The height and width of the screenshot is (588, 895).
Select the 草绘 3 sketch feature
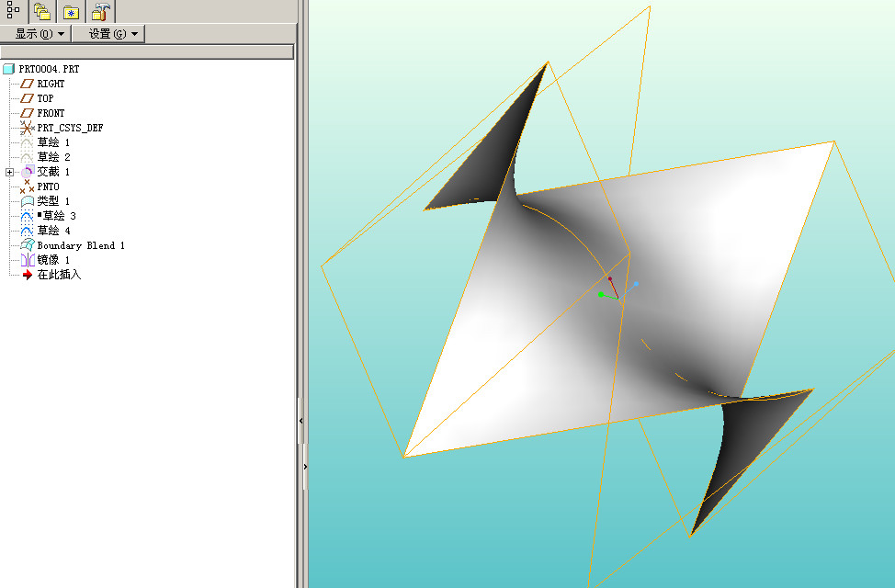(56, 216)
